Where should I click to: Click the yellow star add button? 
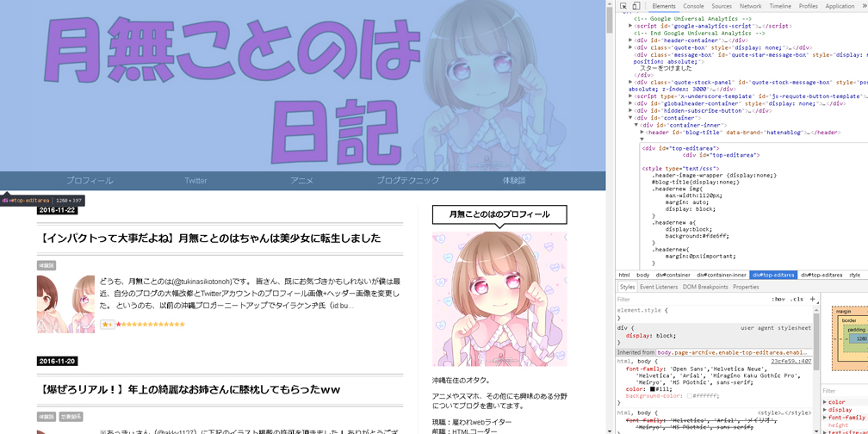click(108, 325)
